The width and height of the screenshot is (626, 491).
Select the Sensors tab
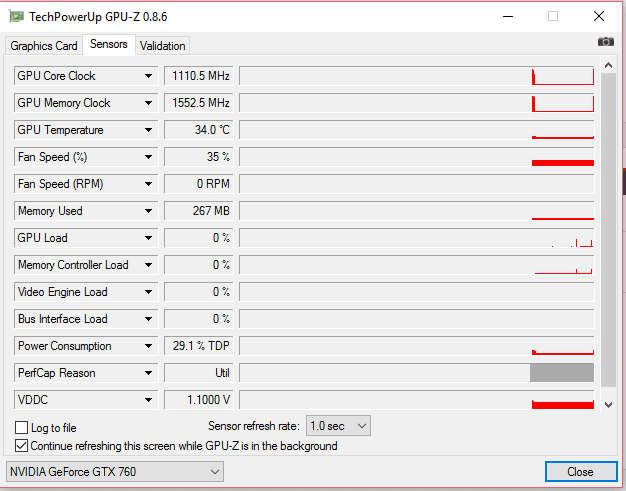point(109,44)
